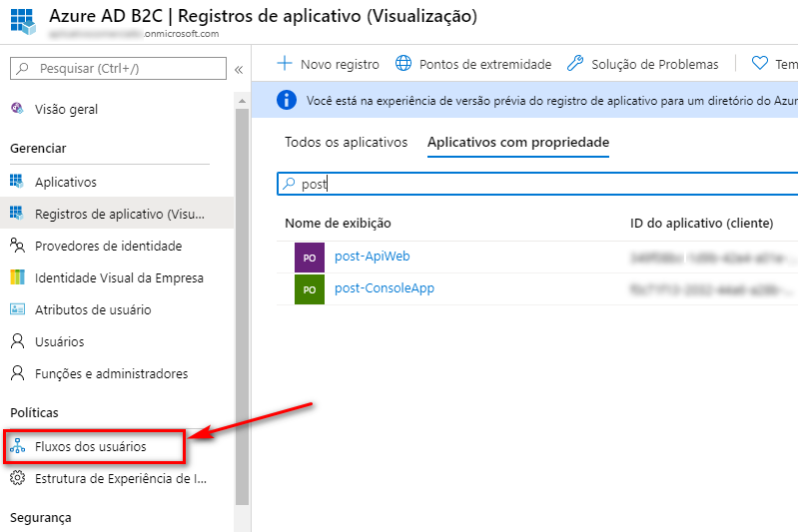Screen dimensions: 798x532
Task: Click the sidebar vertical scrollbar
Action: click(242, 299)
